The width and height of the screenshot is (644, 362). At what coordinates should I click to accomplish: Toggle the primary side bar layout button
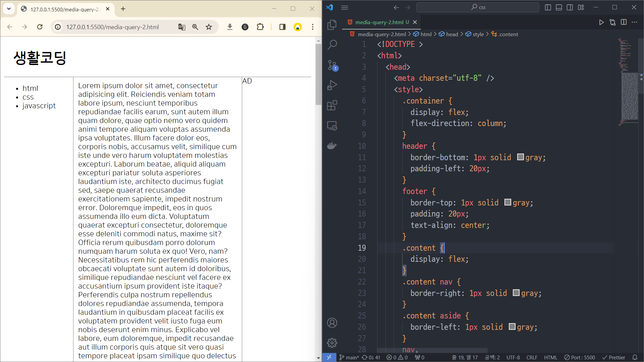click(x=548, y=7)
